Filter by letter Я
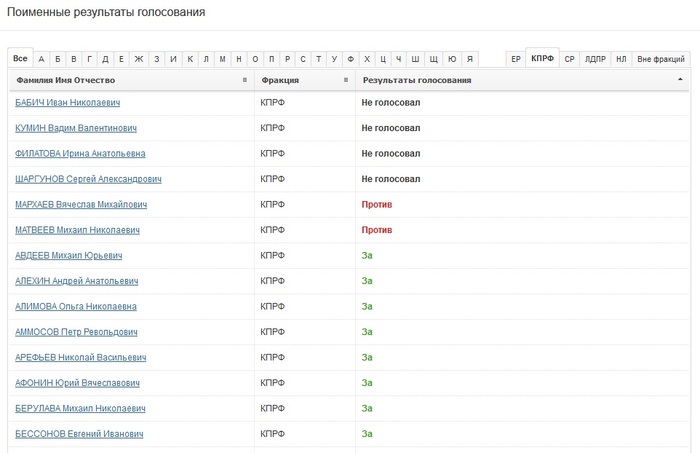The height and width of the screenshot is (453, 700). 470,59
